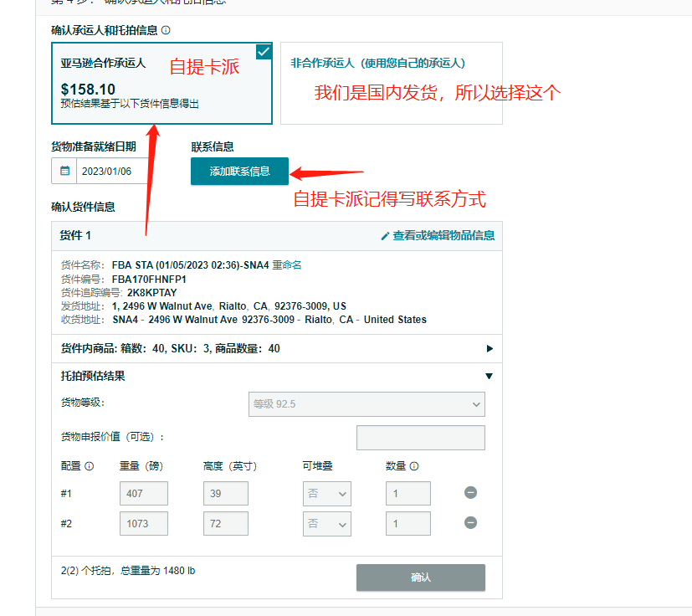692x616 pixels.
Task: Click the 货件 1 header title
Action: tap(75, 235)
